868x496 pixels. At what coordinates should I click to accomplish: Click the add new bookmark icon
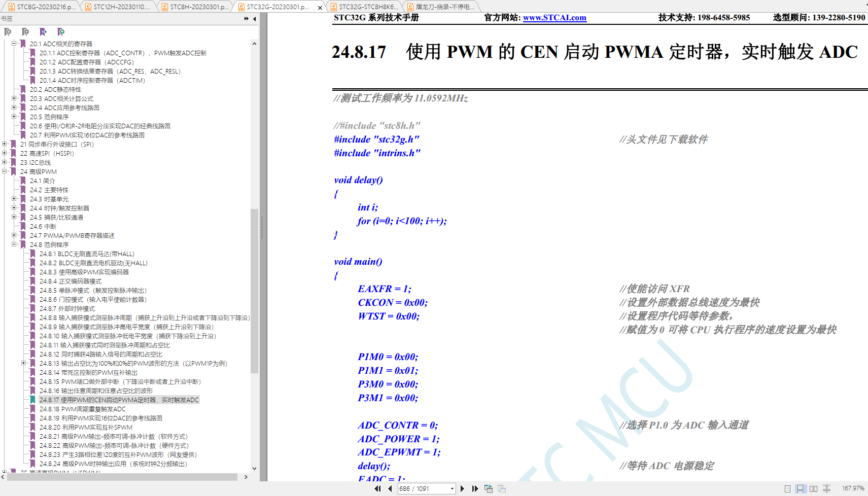click(25, 32)
